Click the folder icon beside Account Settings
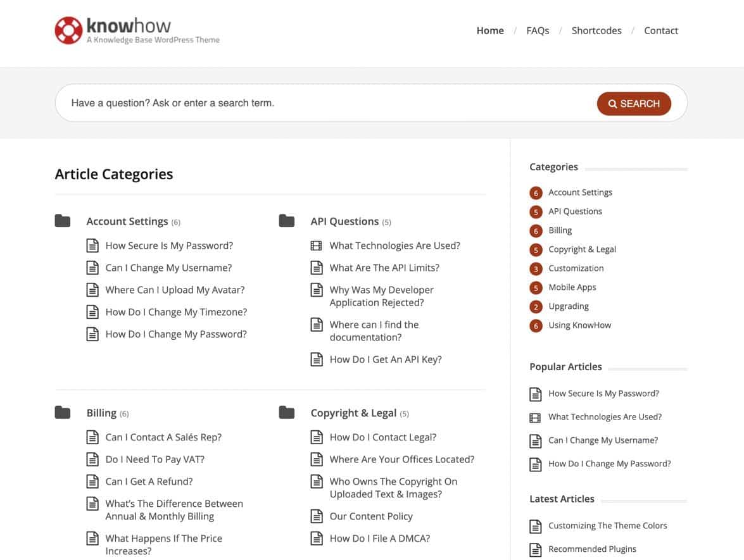This screenshot has width=744, height=560. 62,220
